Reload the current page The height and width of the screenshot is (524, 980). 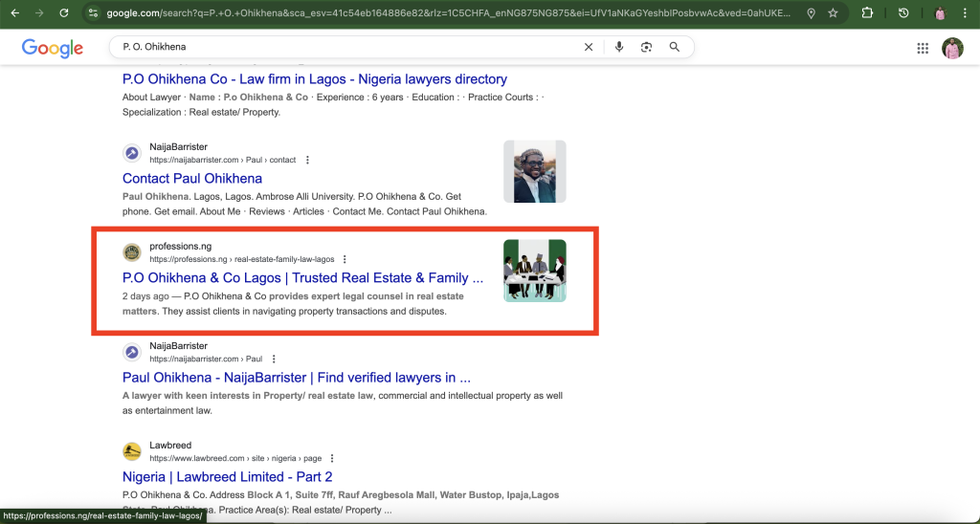(64, 13)
